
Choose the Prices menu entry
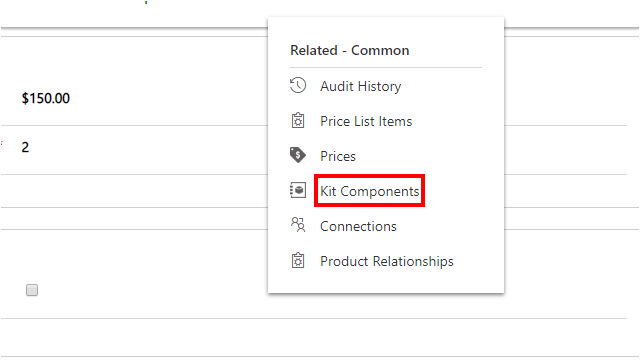click(338, 156)
